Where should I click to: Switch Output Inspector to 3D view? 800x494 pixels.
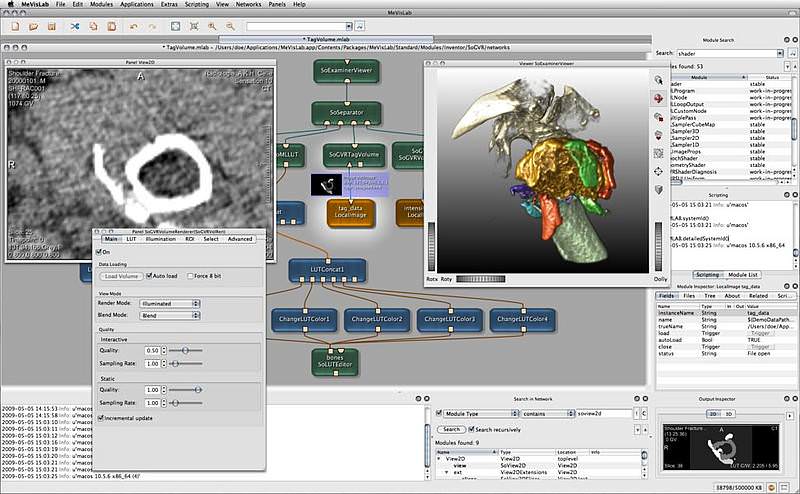729,414
